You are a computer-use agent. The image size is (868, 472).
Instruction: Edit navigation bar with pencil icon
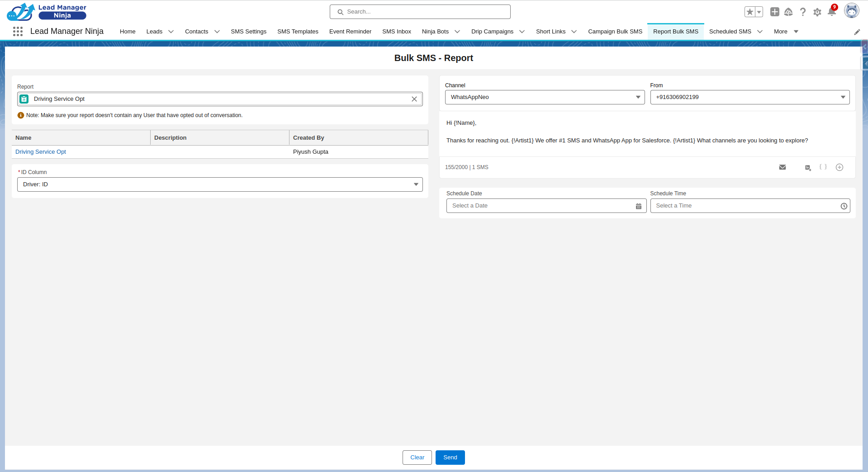click(x=857, y=32)
